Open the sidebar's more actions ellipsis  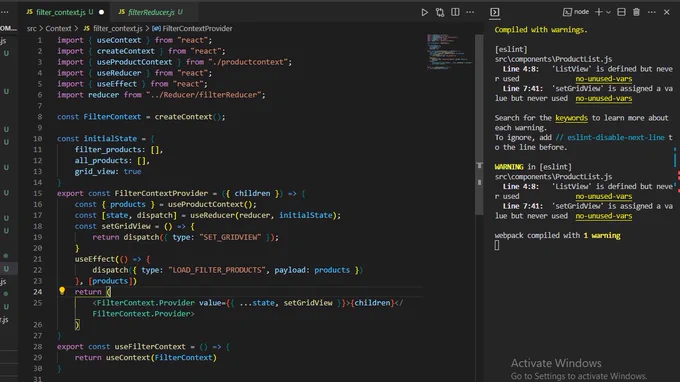point(5,12)
